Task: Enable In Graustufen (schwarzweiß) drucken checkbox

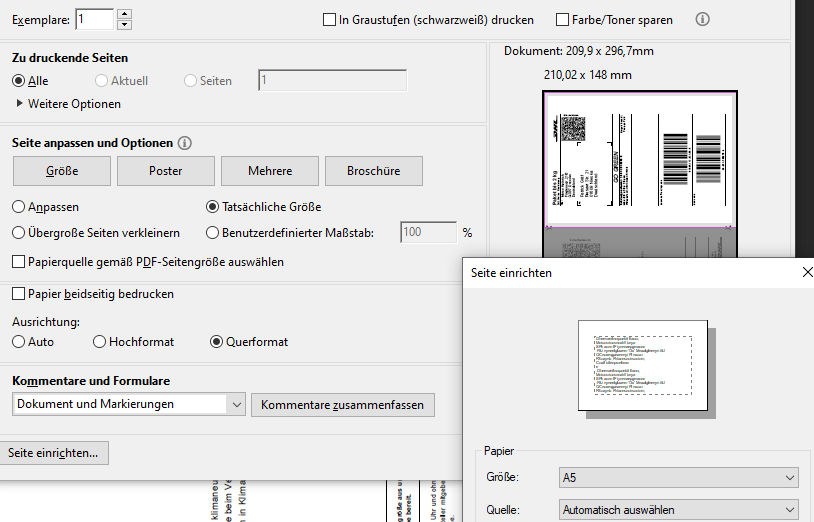Action: (x=329, y=20)
